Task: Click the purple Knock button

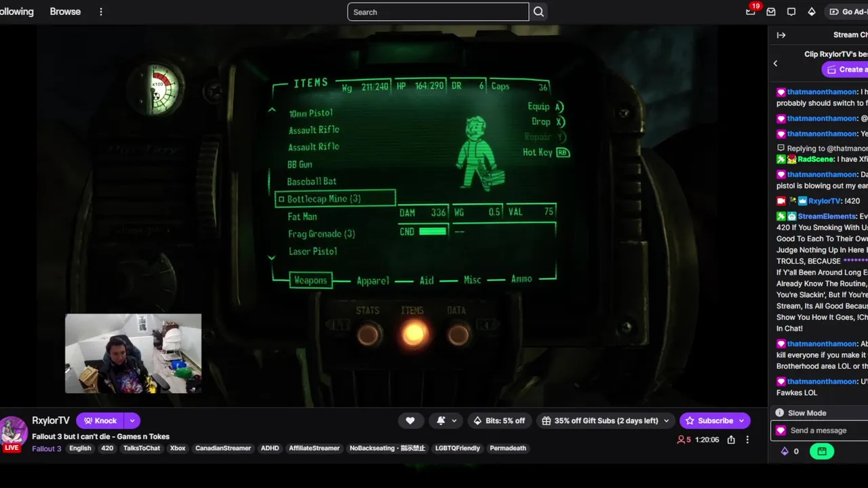Action: tap(100, 420)
